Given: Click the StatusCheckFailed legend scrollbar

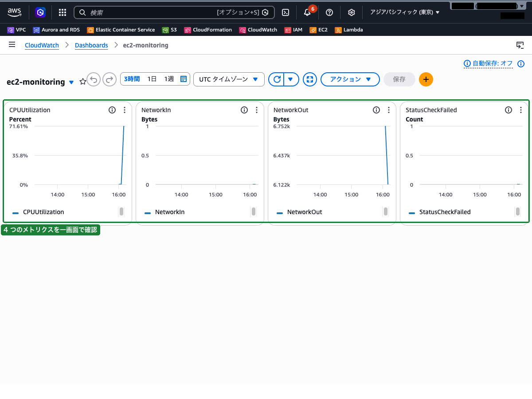Looking at the screenshot, I should pos(518,211).
